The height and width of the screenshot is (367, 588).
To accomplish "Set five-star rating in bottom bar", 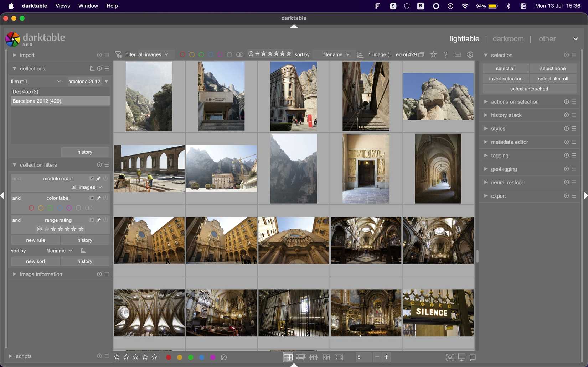I will coord(154,357).
